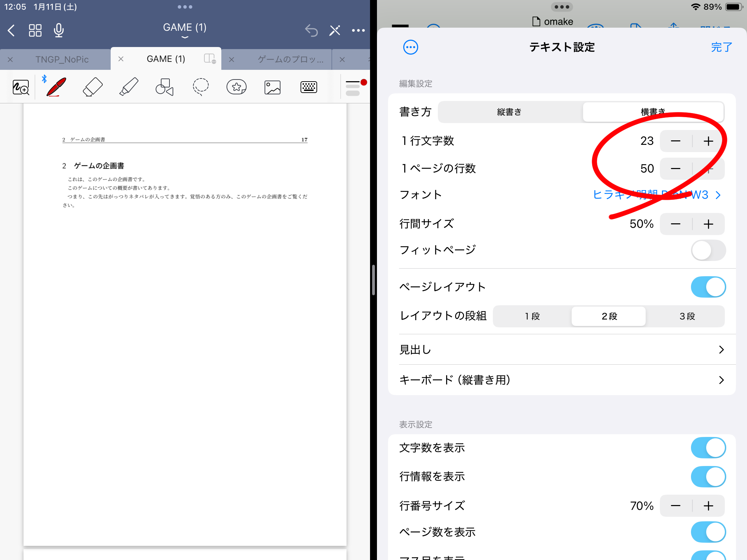Select 縦書き writing direction
This screenshot has height=560, width=747.
click(x=509, y=112)
